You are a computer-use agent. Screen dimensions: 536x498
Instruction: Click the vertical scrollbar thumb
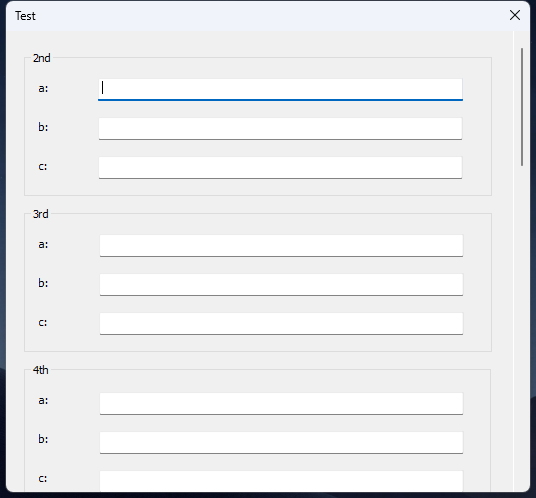tap(522, 107)
